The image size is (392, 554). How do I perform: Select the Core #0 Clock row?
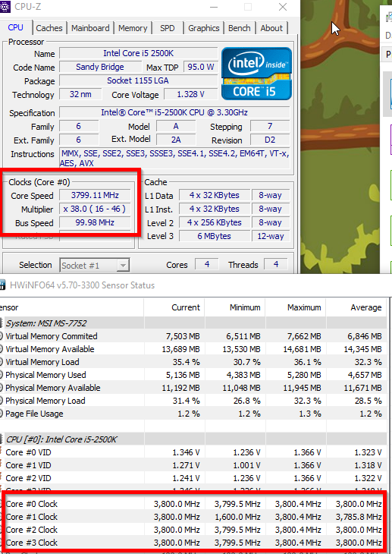[x=193, y=504]
